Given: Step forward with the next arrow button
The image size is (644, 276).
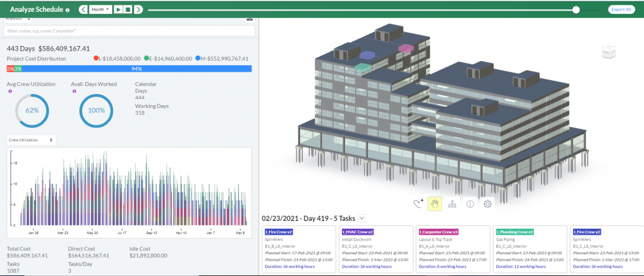Looking at the screenshot, I should pos(138,10).
